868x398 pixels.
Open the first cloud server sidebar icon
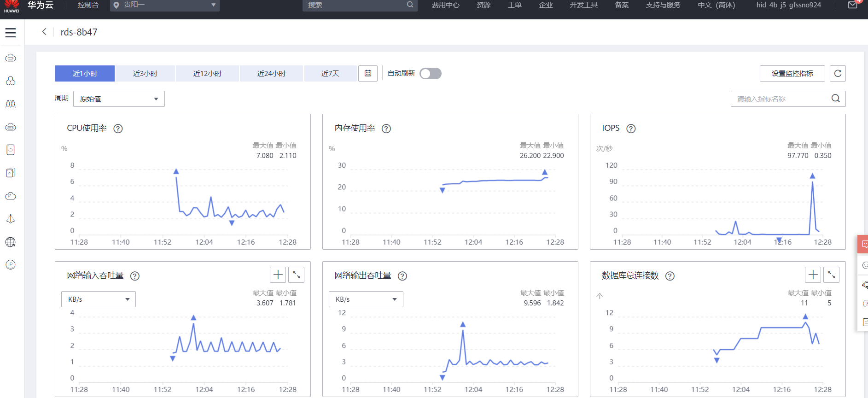coord(11,58)
